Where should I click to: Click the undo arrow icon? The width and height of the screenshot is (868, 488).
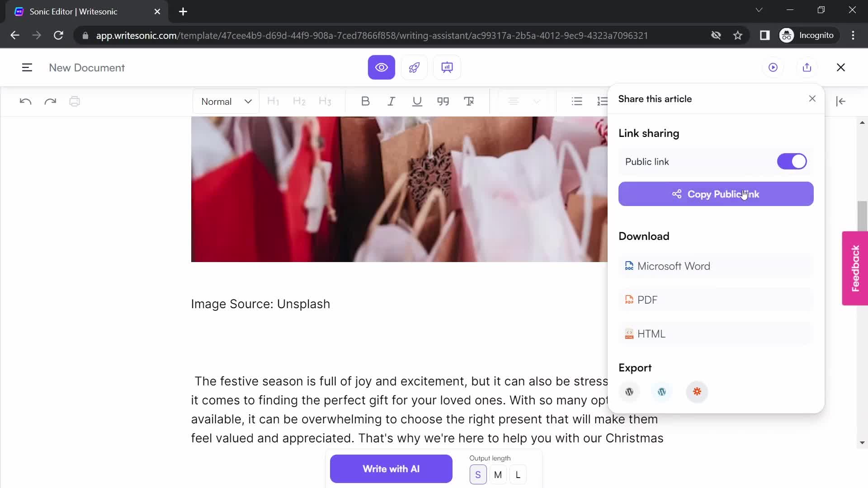click(x=25, y=101)
